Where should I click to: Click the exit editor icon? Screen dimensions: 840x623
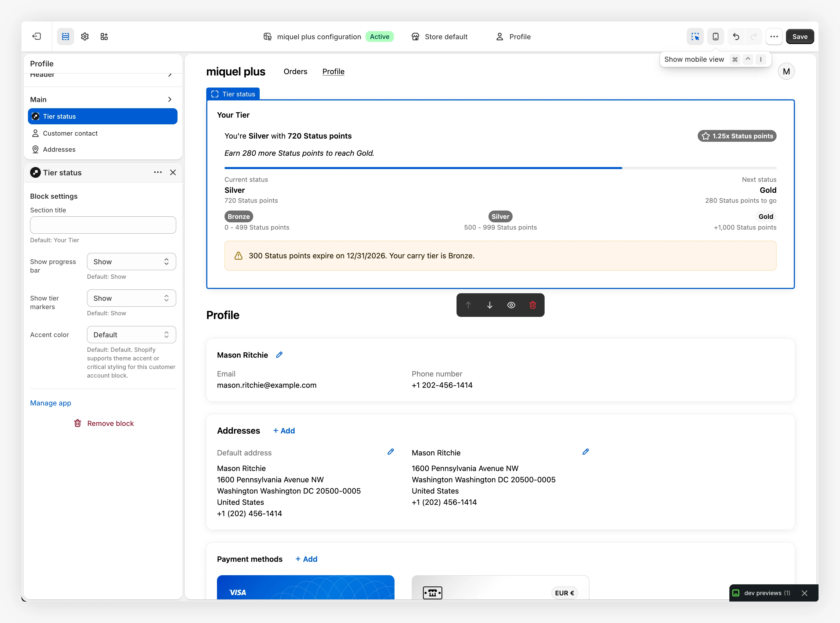coord(37,37)
